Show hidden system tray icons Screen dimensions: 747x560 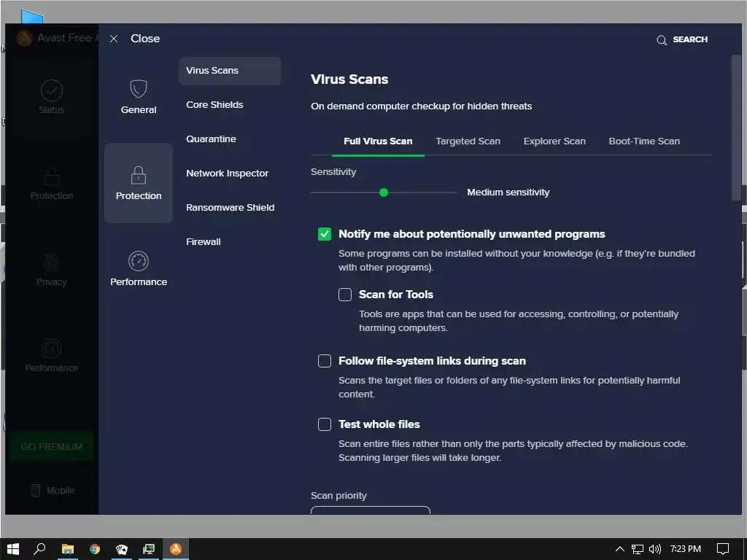click(x=620, y=549)
